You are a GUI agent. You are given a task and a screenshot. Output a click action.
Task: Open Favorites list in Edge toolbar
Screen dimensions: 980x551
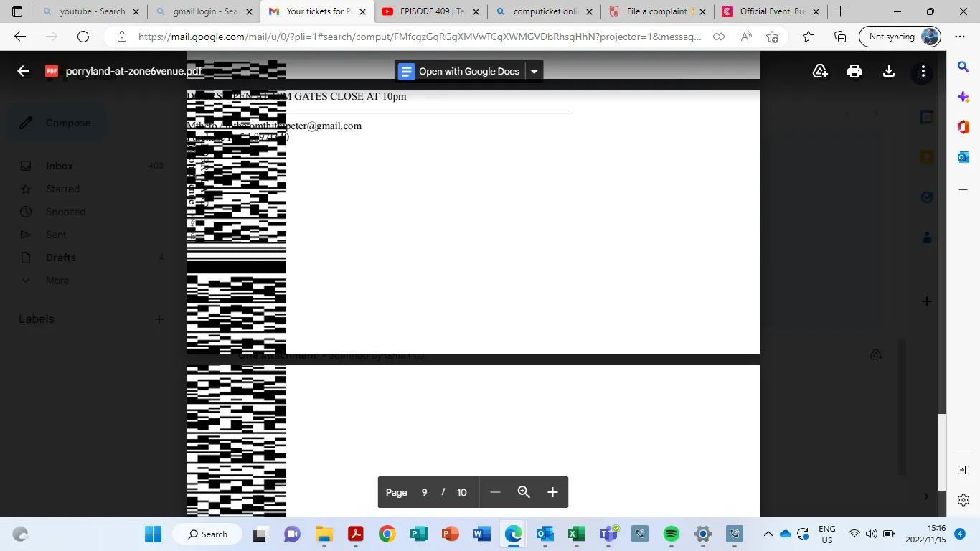click(x=809, y=37)
